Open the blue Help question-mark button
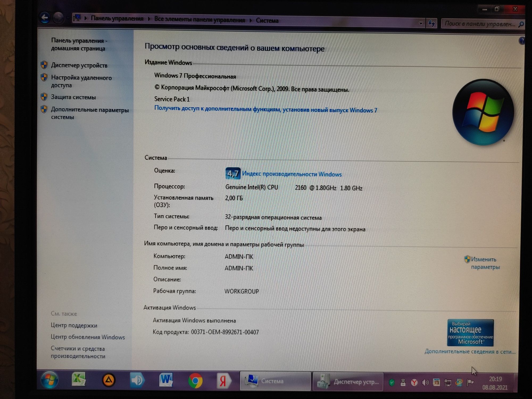 522,41
